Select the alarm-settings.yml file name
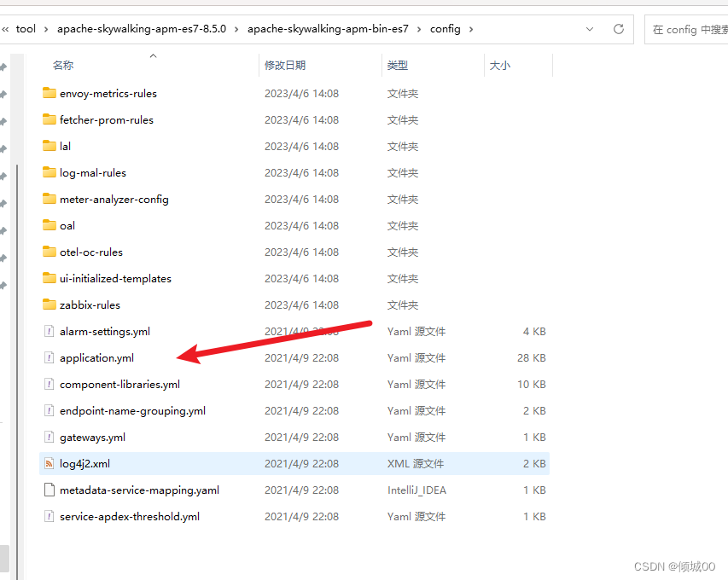 coord(105,331)
